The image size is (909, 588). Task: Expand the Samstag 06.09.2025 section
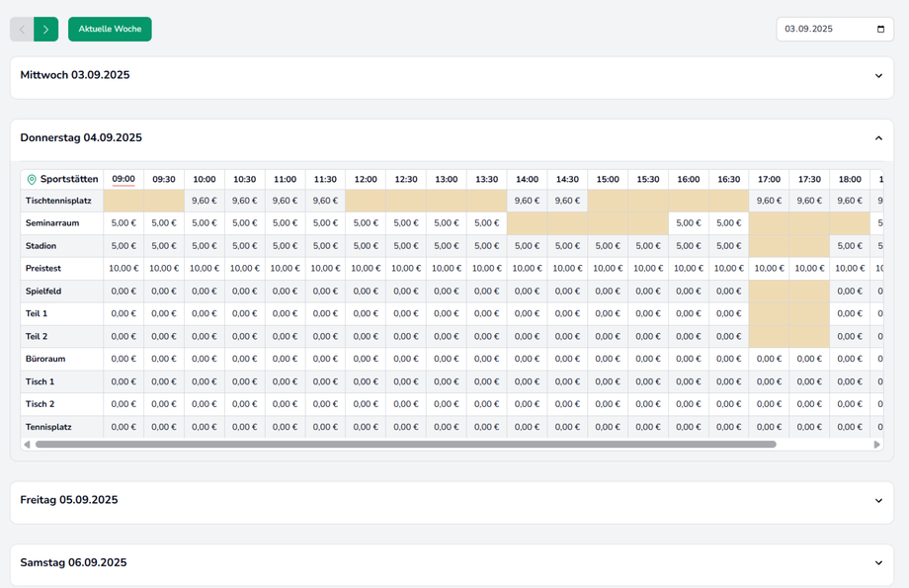(878, 563)
